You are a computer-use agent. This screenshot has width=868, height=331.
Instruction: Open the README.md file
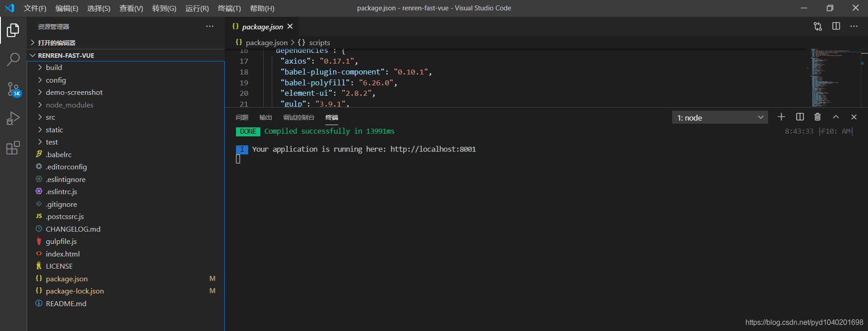point(126,303)
